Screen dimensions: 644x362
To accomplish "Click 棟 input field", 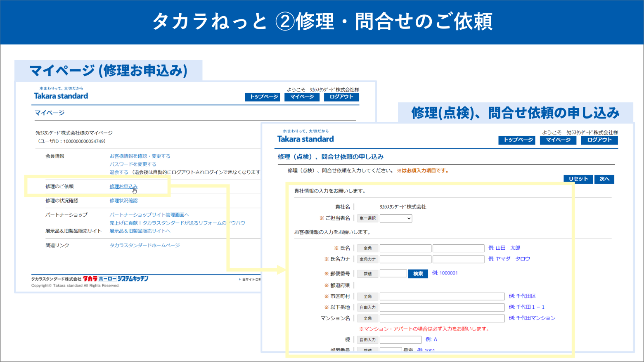I will coord(400,340).
